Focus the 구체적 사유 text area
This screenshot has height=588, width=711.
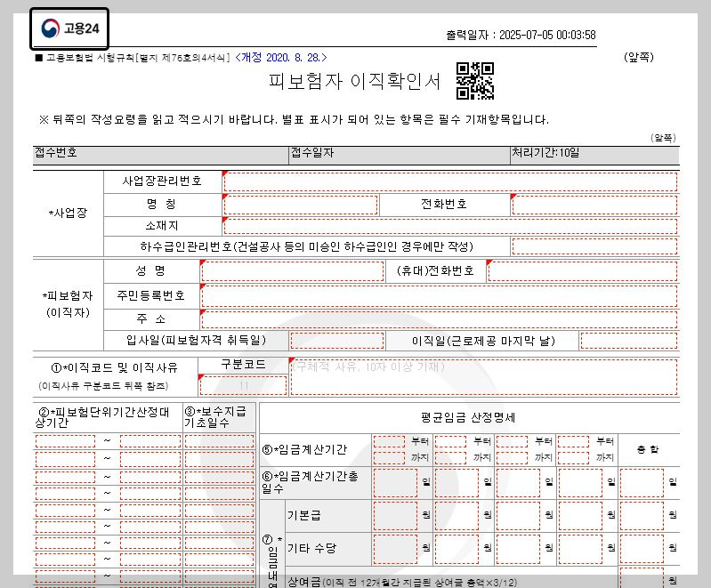pos(483,377)
